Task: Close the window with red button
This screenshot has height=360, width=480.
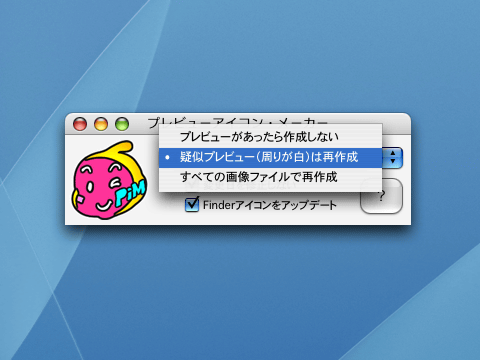Action: point(80,124)
